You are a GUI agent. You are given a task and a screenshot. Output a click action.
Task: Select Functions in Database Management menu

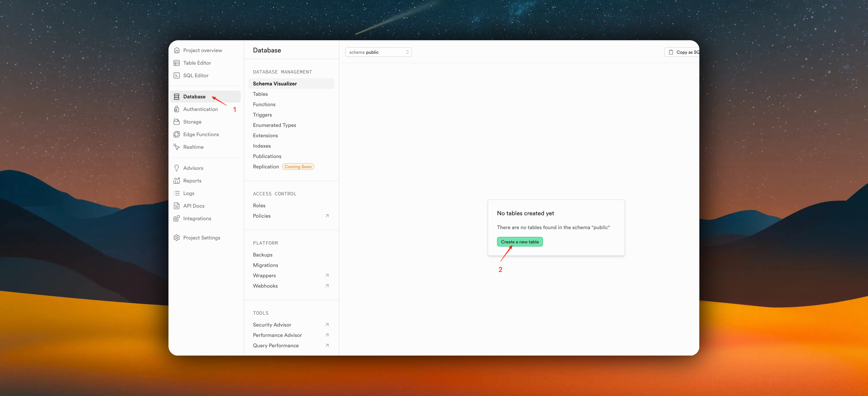click(264, 104)
